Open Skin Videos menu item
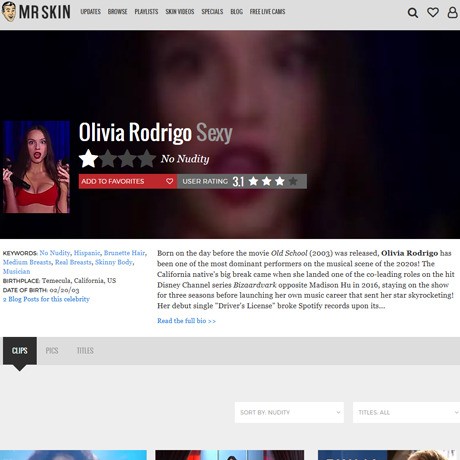The image size is (460, 460). [x=180, y=12]
